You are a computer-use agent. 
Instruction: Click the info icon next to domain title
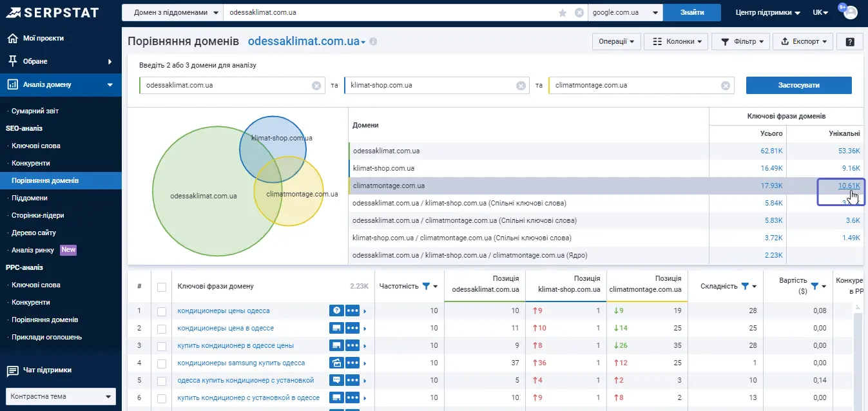(x=373, y=41)
